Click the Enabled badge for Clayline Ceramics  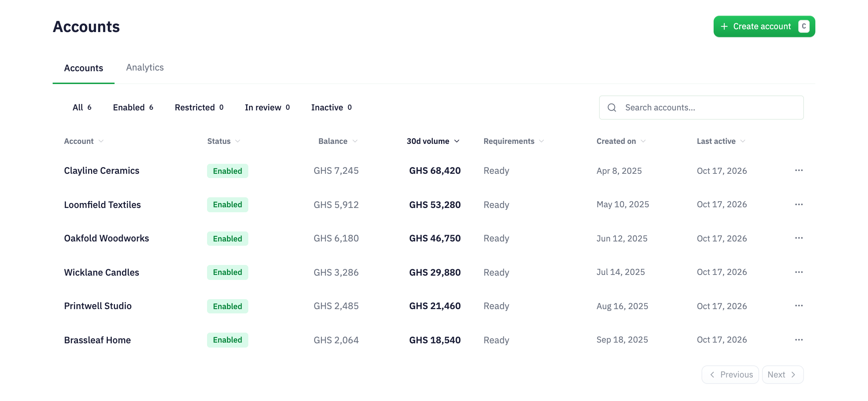tap(228, 171)
